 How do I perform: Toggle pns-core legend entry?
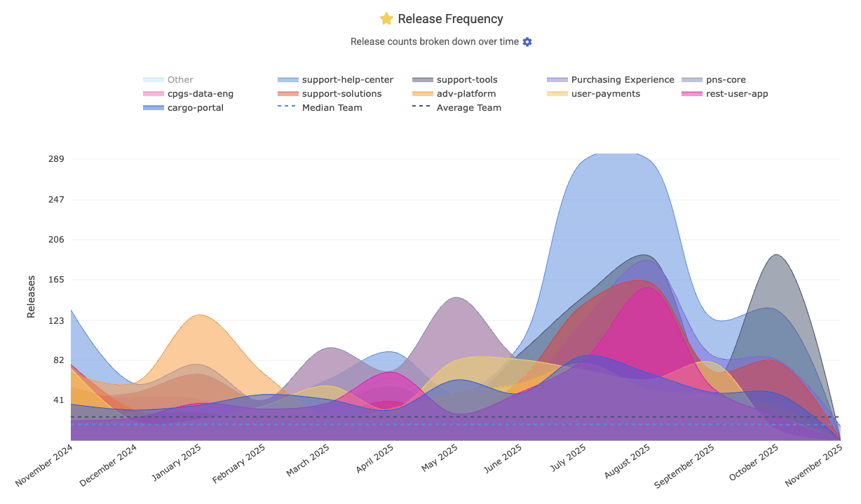726,80
